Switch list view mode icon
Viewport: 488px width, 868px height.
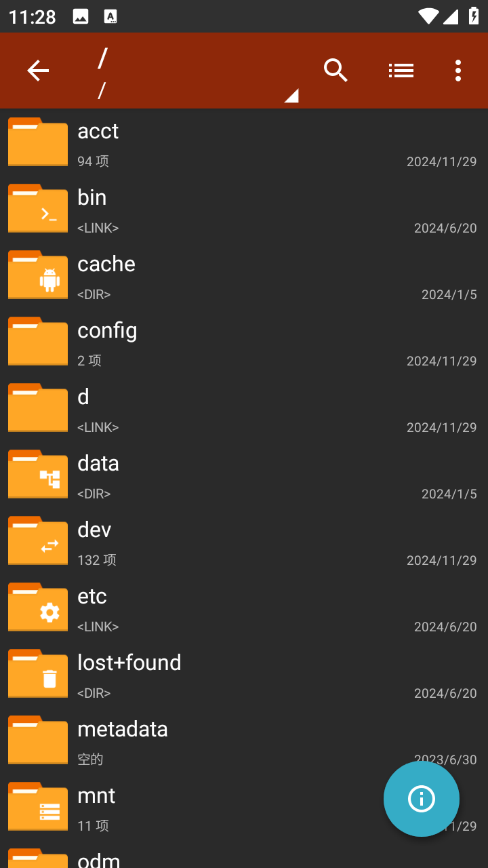tap(401, 71)
